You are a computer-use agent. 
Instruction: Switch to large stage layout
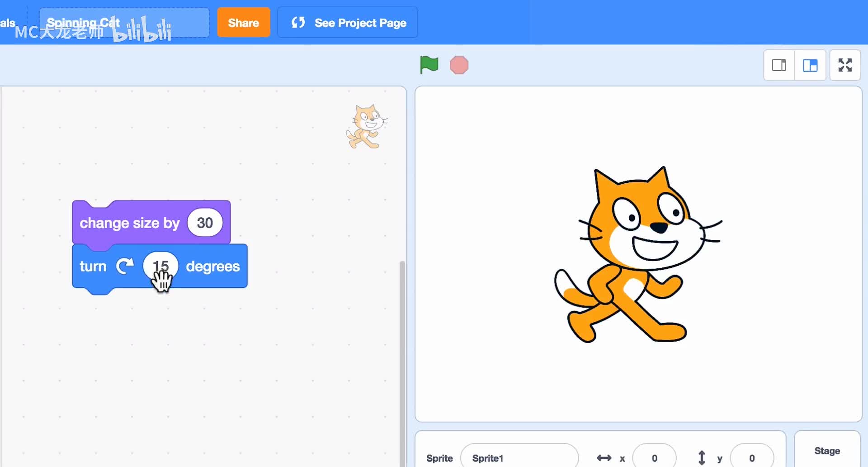click(x=810, y=65)
